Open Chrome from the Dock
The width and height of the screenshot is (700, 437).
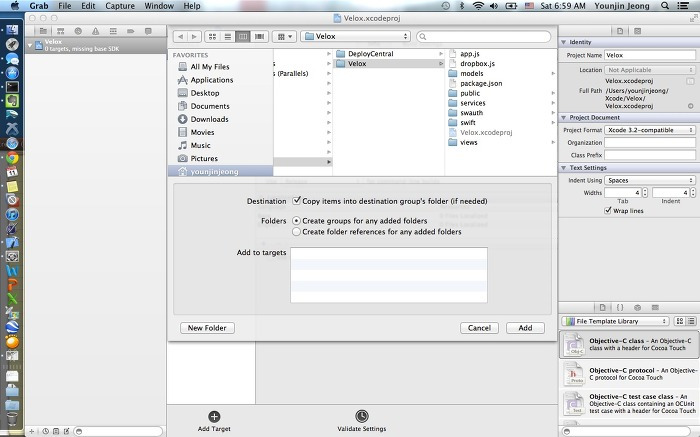click(x=12, y=158)
